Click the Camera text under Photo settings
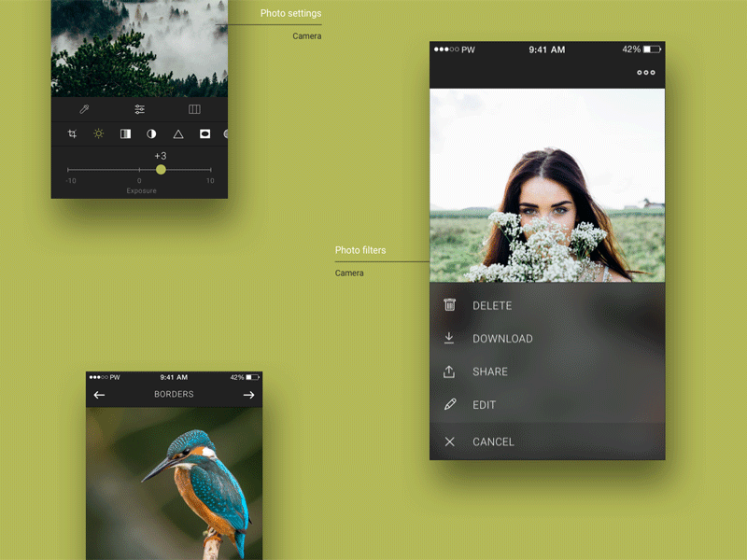 pyautogui.click(x=307, y=35)
